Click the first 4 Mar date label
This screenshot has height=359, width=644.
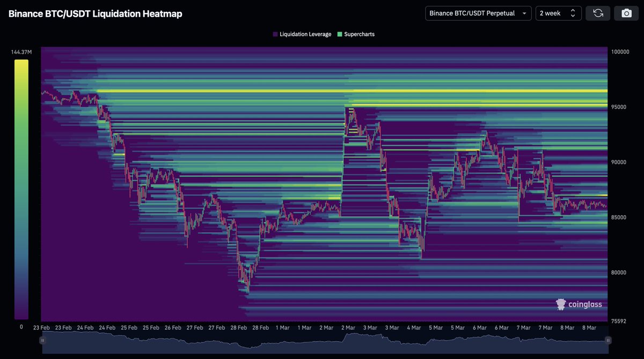414,327
